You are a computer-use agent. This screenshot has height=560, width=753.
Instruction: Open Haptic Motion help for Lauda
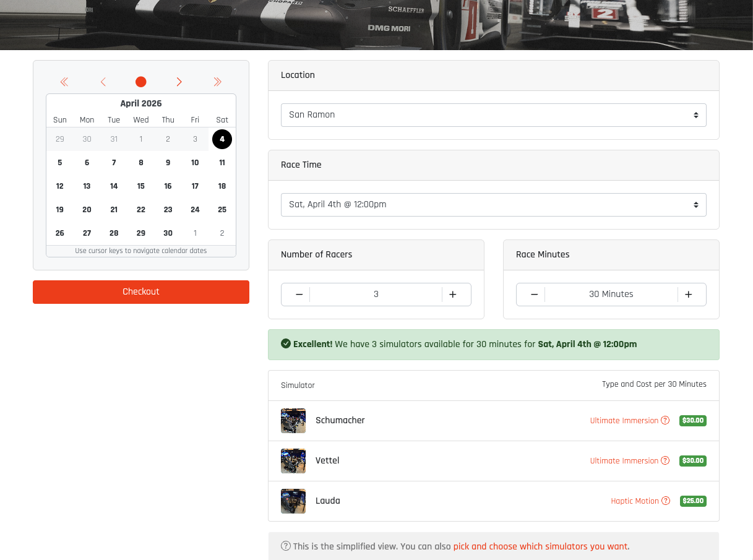pos(665,501)
